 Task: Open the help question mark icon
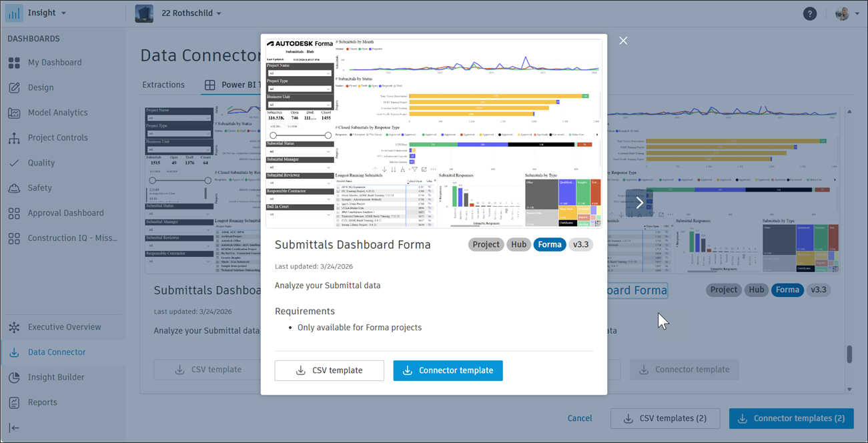pyautogui.click(x=810, y=13)
